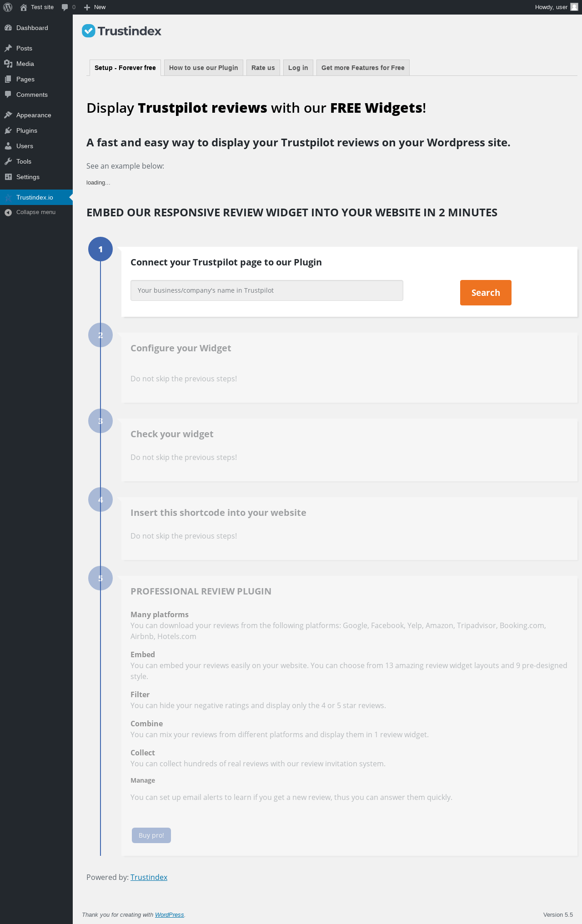Click the Appearance paintbrush icon
The image size is (582, 924).
(8, 115)
